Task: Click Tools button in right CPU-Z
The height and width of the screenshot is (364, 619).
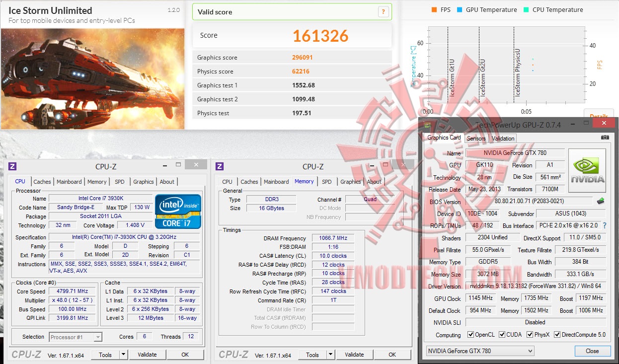Action: [312, 355]
